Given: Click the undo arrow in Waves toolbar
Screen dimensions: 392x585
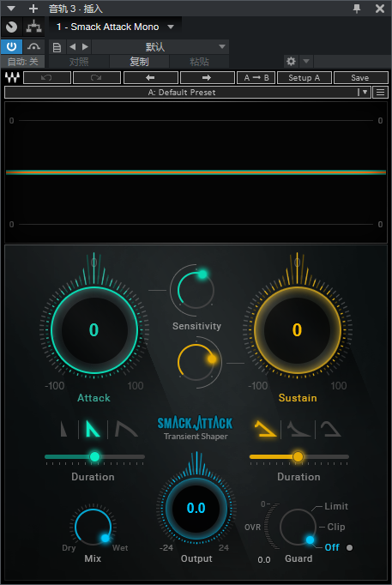Looking at the screenshot, I should [47, 77].
